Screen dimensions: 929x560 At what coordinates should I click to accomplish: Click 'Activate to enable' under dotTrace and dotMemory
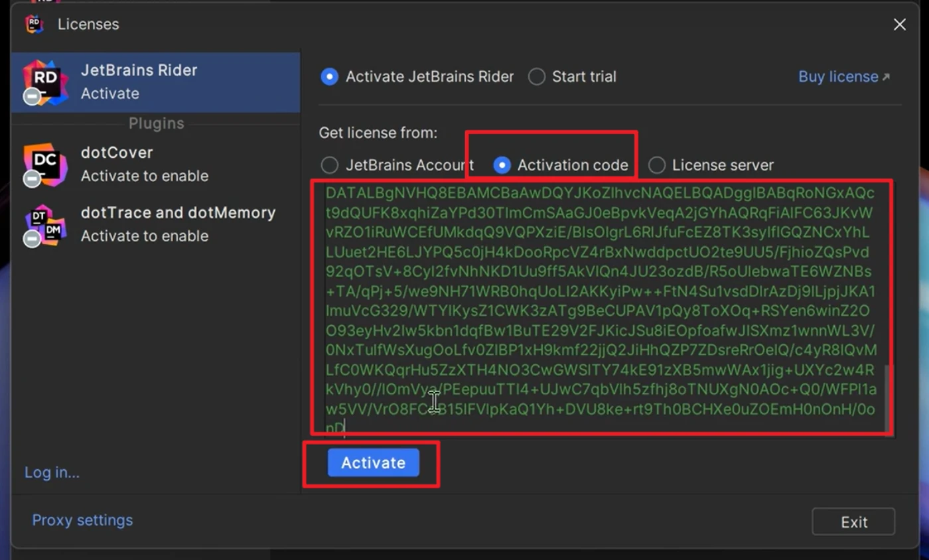coord(145,236)
